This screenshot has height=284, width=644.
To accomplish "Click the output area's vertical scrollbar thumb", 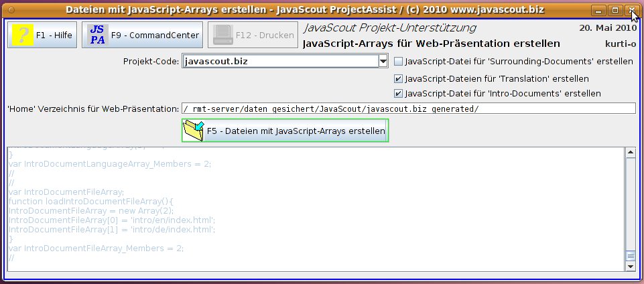I will coord(630,255).
